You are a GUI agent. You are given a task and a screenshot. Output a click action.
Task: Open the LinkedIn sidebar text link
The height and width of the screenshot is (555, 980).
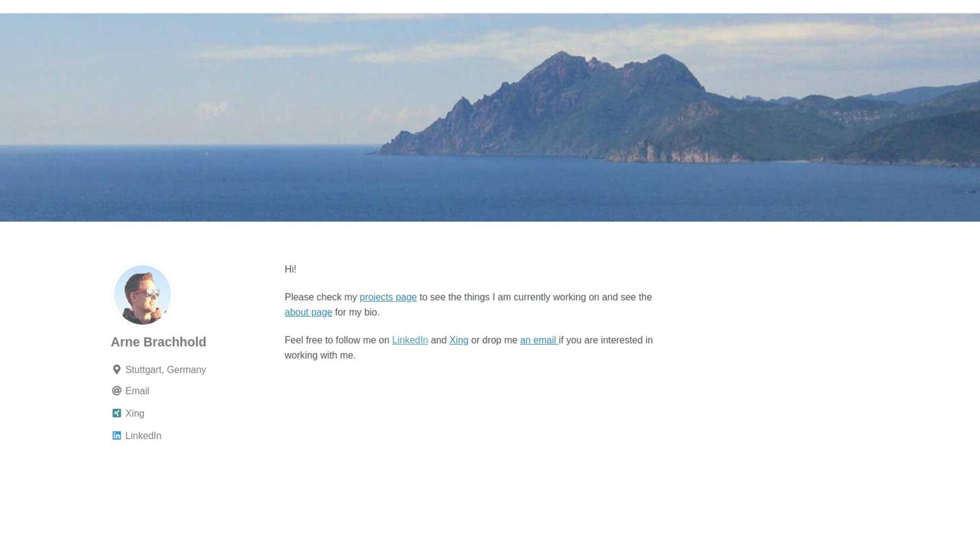tap(143, 436)
